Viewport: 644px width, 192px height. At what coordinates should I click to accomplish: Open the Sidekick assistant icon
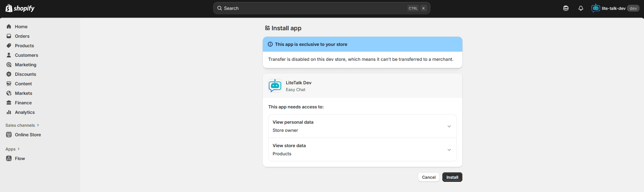pyautogui.click(x=566, y=8)
